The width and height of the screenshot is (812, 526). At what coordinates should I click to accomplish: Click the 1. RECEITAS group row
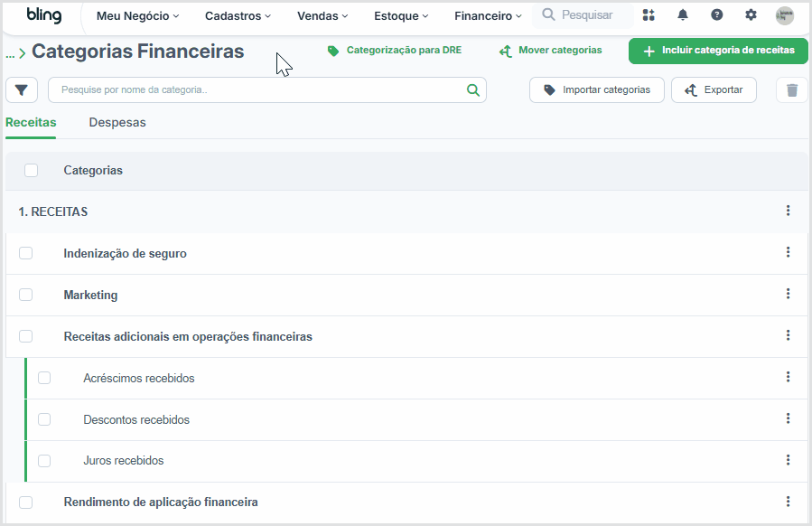[406, 211]
